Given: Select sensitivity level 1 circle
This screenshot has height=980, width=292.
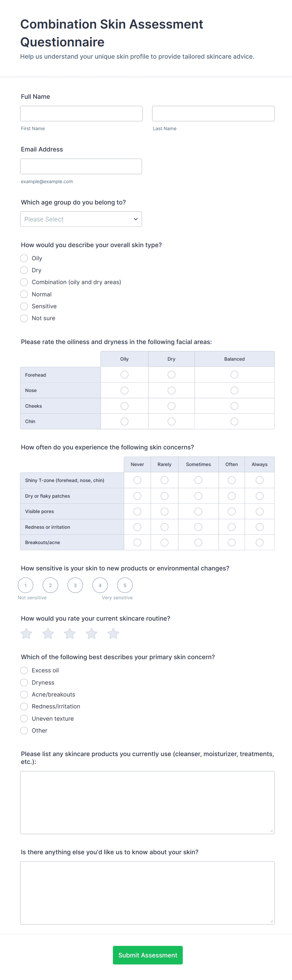Looking at the screenshot, I should click(x=25, y=585).
